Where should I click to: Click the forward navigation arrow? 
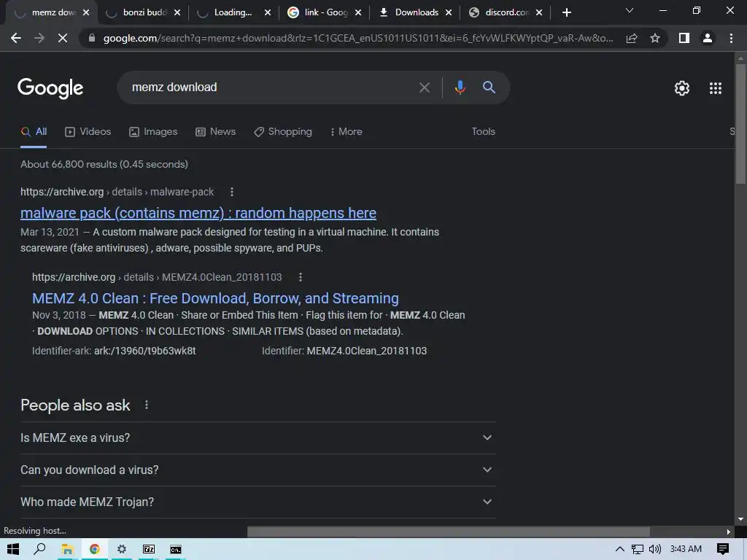[39, 38]
